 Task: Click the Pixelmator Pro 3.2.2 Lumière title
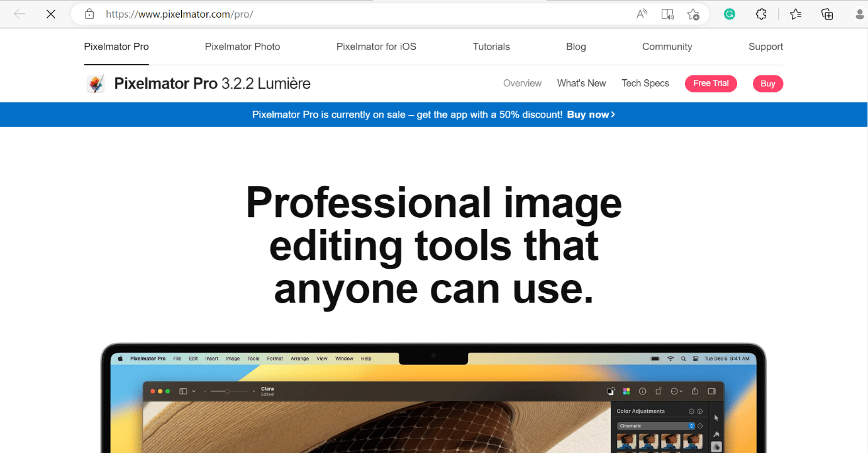(x=212, y=84)
